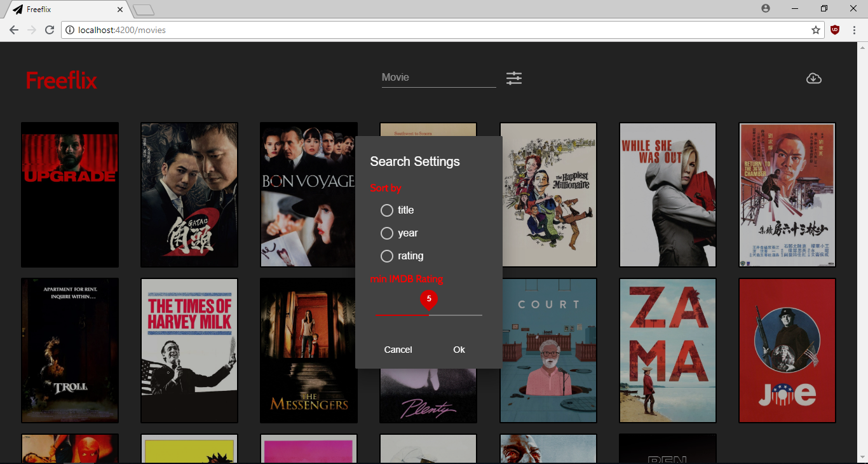View site information icon in address bar
Viewport: 868px width, 464px height.
(69, 30)
